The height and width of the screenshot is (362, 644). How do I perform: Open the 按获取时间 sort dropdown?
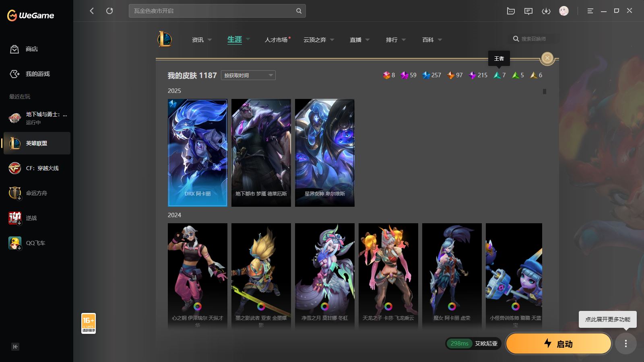click(x=248, y=75)
